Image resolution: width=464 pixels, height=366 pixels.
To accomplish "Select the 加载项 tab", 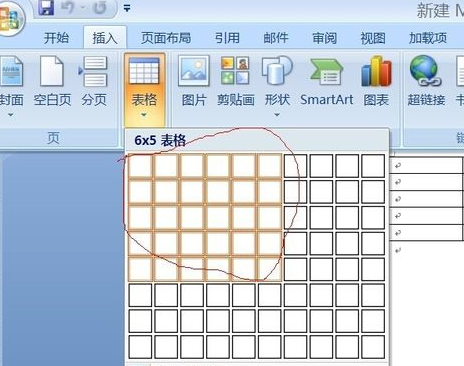I will click(428, 38).
